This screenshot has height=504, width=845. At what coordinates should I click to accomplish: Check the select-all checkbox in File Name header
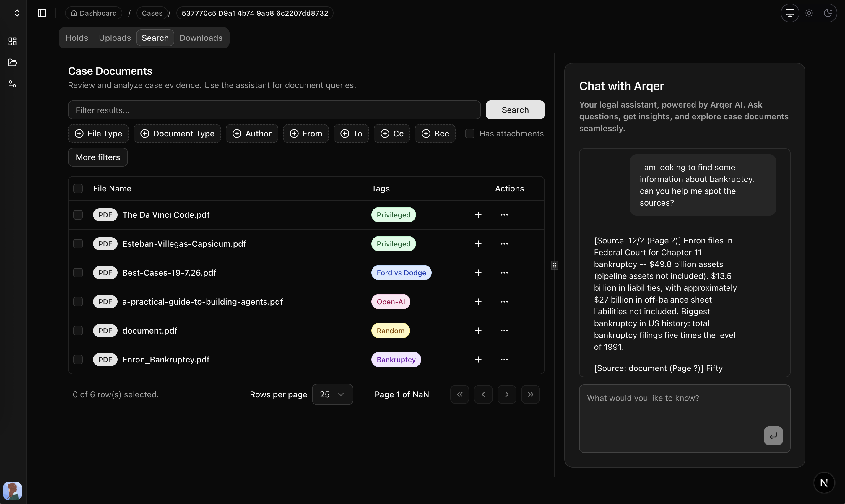(78, 188)
